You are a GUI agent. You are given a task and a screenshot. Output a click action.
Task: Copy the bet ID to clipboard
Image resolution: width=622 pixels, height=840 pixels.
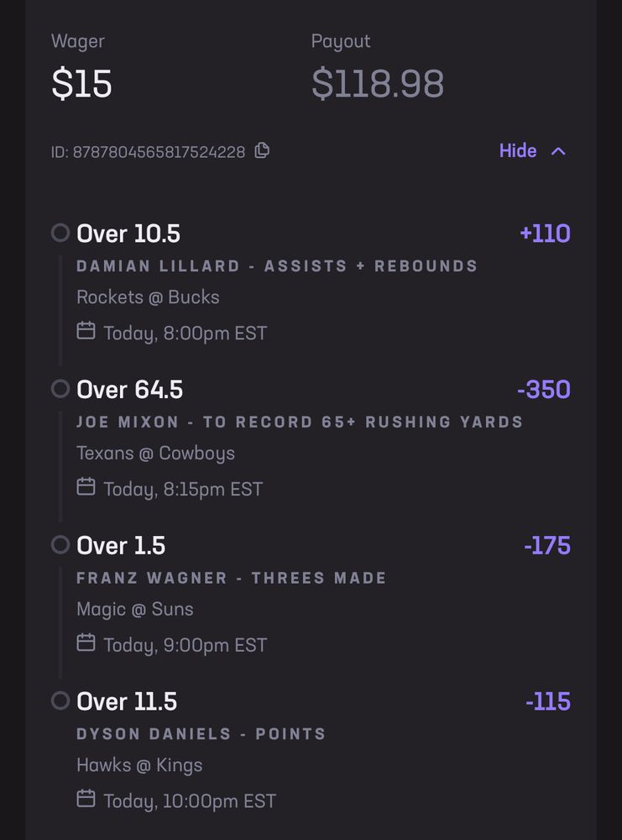click(x=263, y=150)
